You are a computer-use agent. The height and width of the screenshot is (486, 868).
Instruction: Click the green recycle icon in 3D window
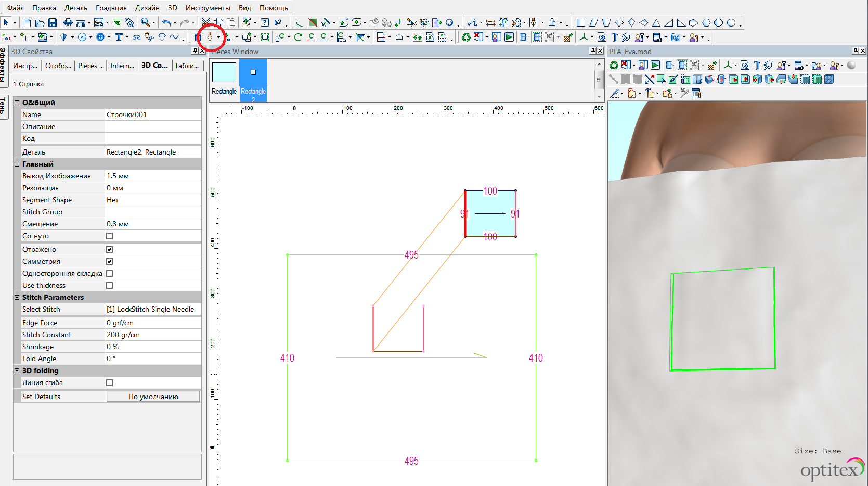click(614, 65)
